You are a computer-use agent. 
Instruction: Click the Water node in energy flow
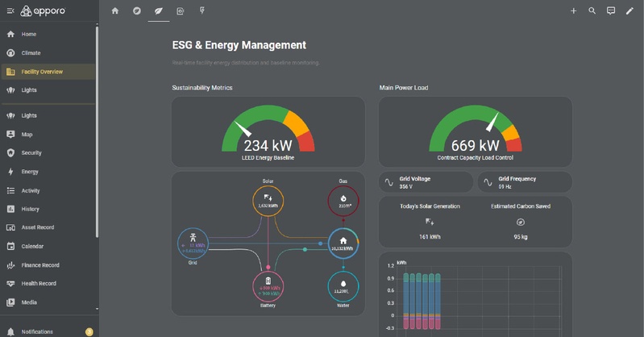click(343, 287)
